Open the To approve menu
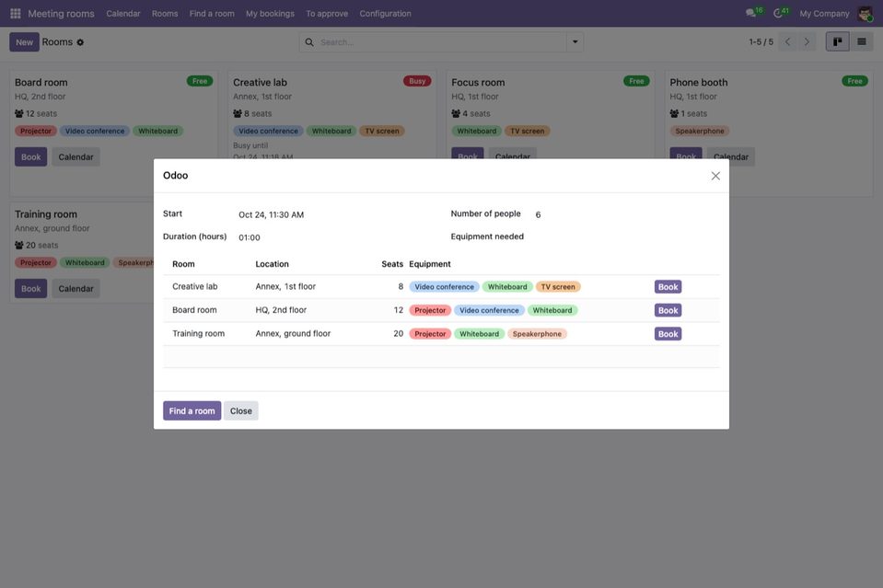 click(327, 14)
